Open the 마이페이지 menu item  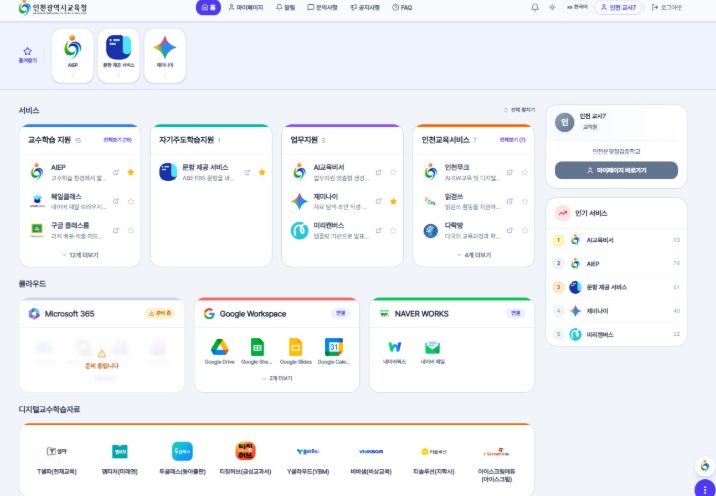246,7
